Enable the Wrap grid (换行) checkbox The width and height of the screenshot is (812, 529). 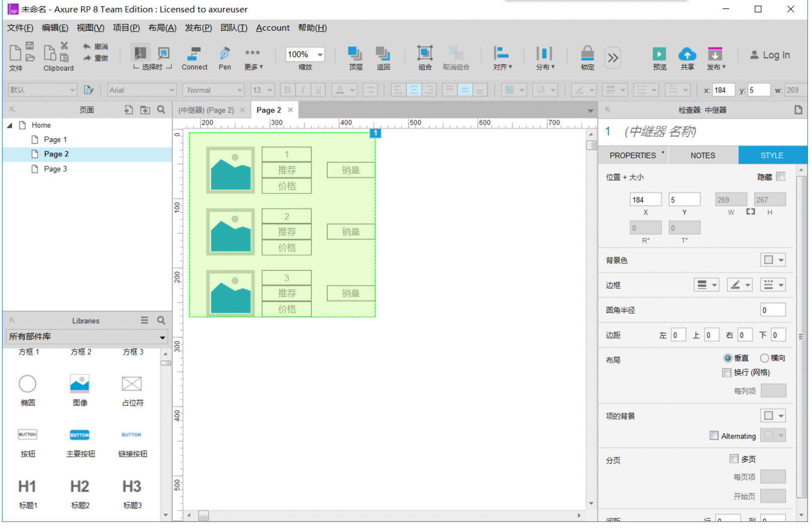[x=727, y=373]
